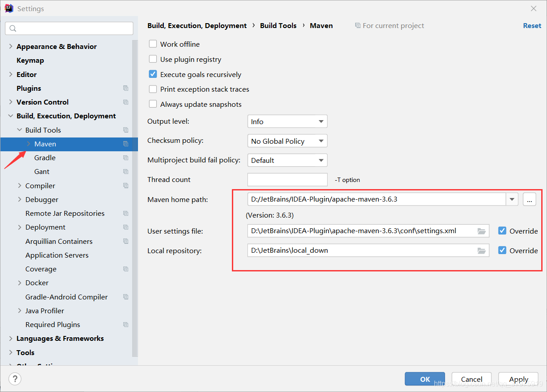Click the project-level icon beside Build Tools

(126, 130)
